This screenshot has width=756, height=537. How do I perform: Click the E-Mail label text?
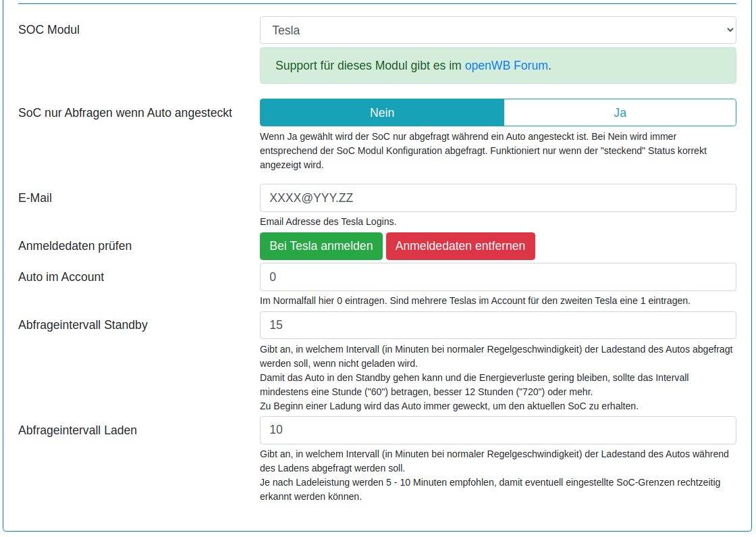(x=35, y=198)
